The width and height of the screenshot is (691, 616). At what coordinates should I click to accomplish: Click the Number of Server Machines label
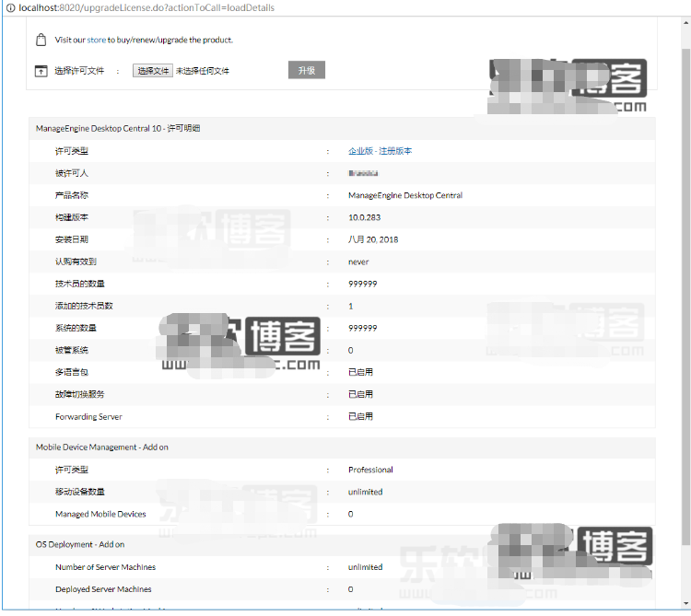[x=105, y=567]
